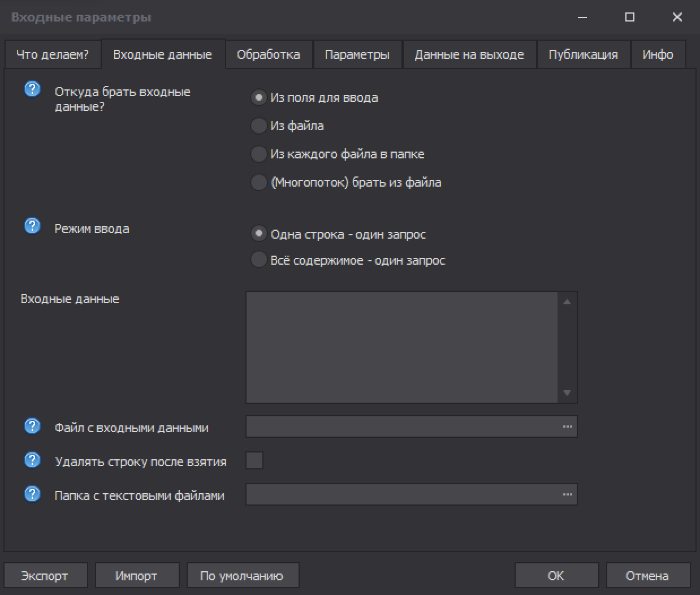Browse for text files folder with ellipsis
Viewport: 700px width, 595px height.
[568, 494]
